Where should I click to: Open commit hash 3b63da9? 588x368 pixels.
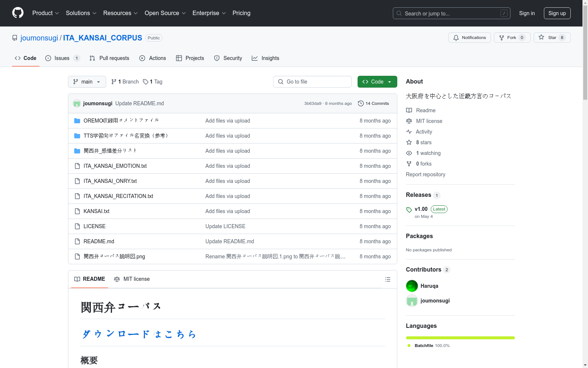[x=313, y=103]
